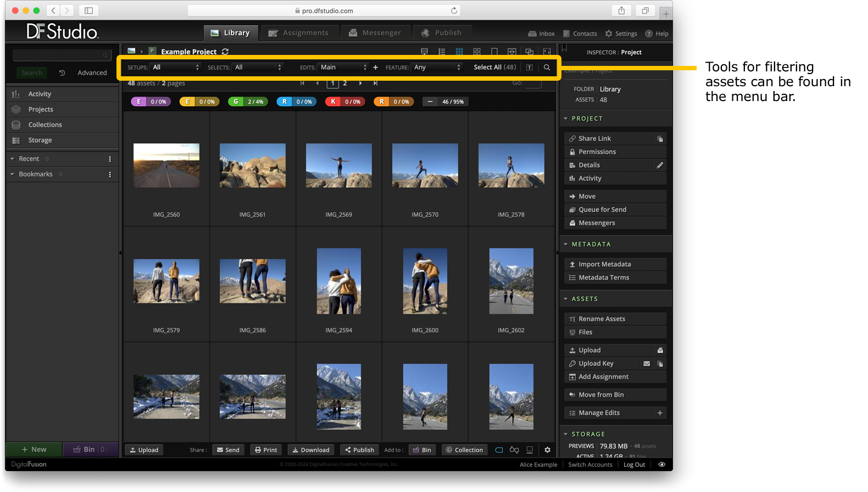
Task: Collapse the PROJECT section
Action: point(566,119)
